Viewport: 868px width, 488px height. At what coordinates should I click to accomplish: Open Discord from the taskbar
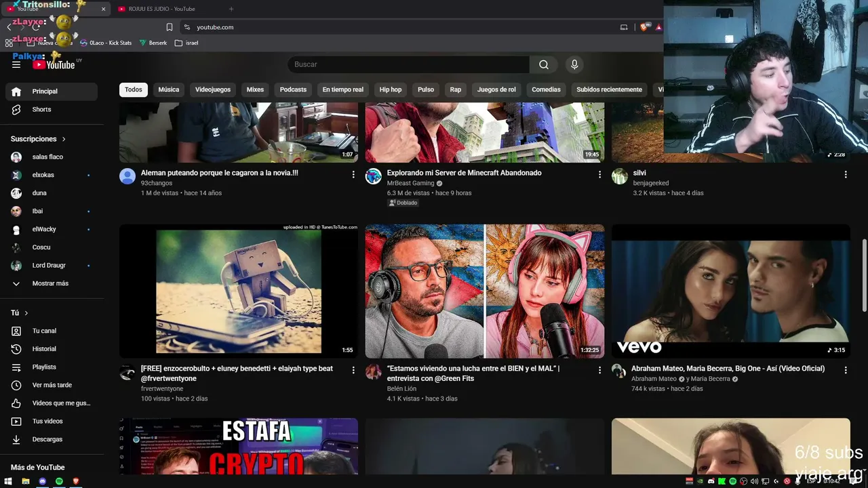tap(42, 481)
